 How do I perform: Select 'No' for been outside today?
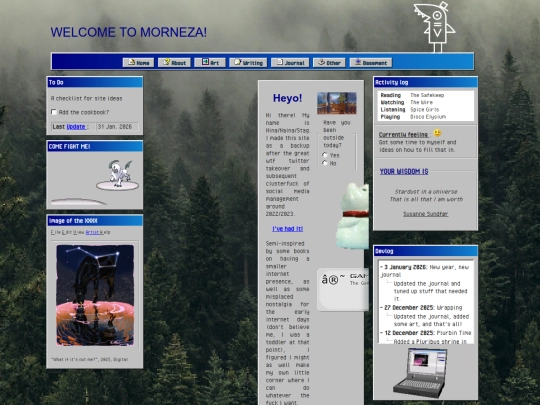pos(325,163)
